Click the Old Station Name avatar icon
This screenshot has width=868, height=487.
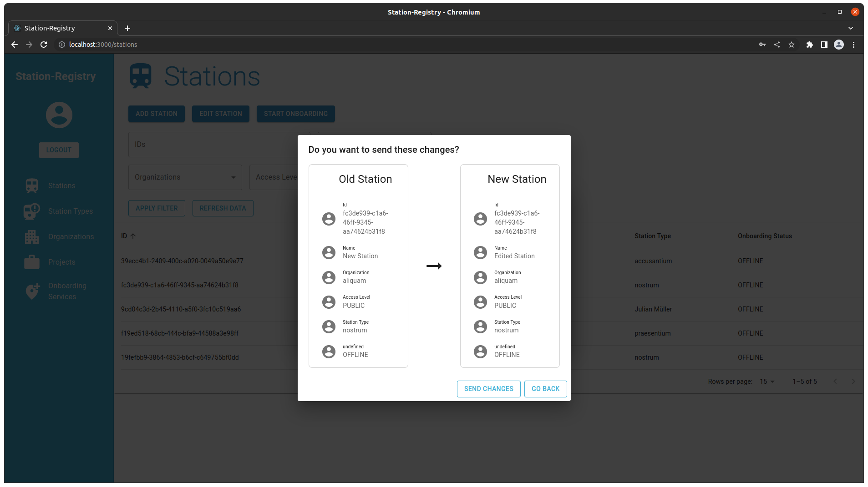point(329,252)
